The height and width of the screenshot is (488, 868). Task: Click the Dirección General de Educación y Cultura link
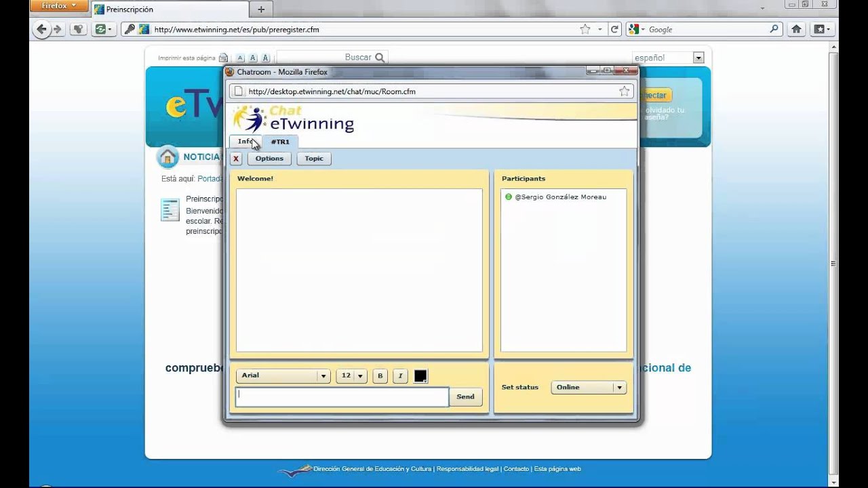(x=372, y=469)
